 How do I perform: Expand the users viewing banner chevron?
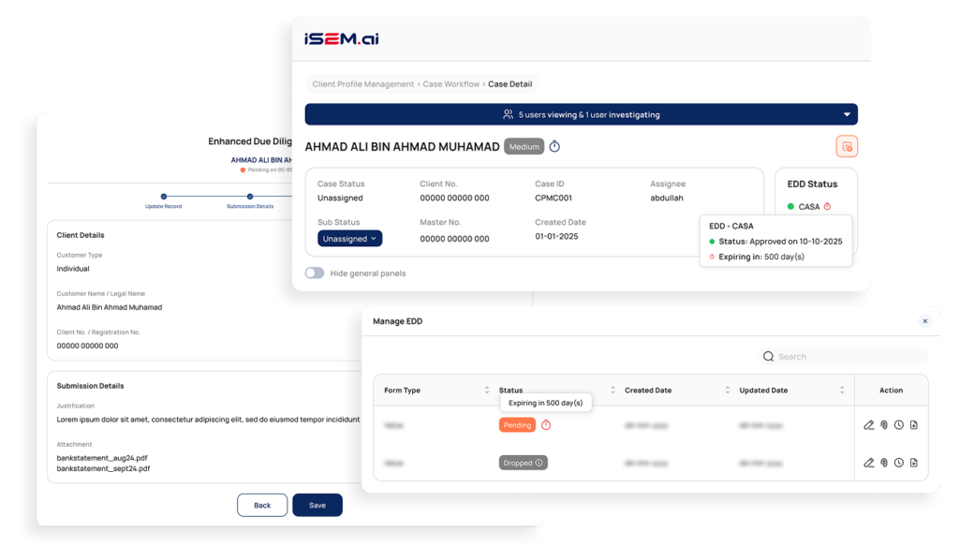click(x=848, y=113)
